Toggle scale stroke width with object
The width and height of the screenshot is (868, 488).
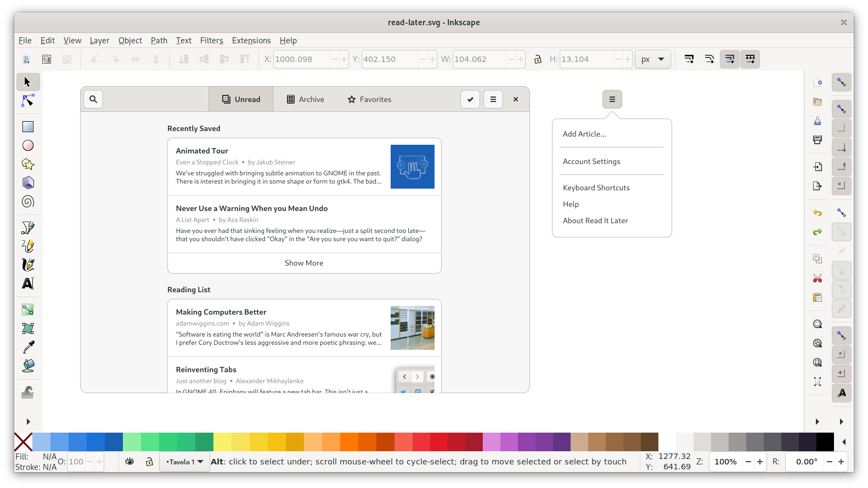(689, 59)
